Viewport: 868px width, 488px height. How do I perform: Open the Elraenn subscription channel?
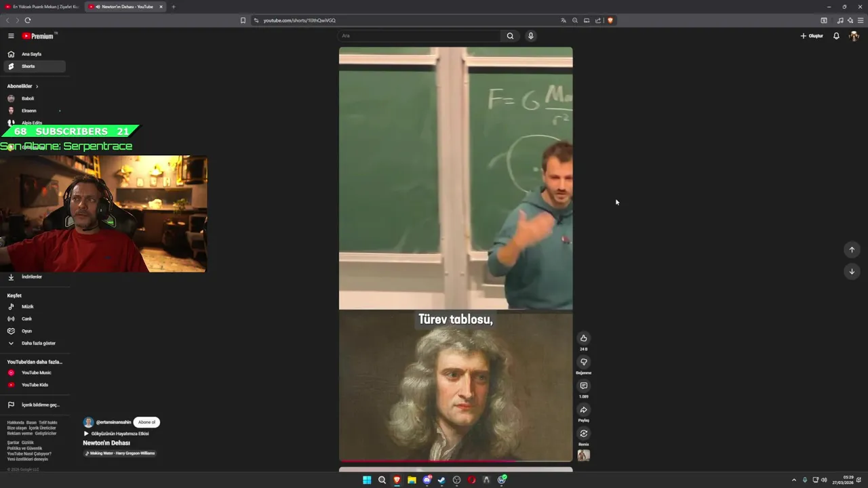point(34,110)
